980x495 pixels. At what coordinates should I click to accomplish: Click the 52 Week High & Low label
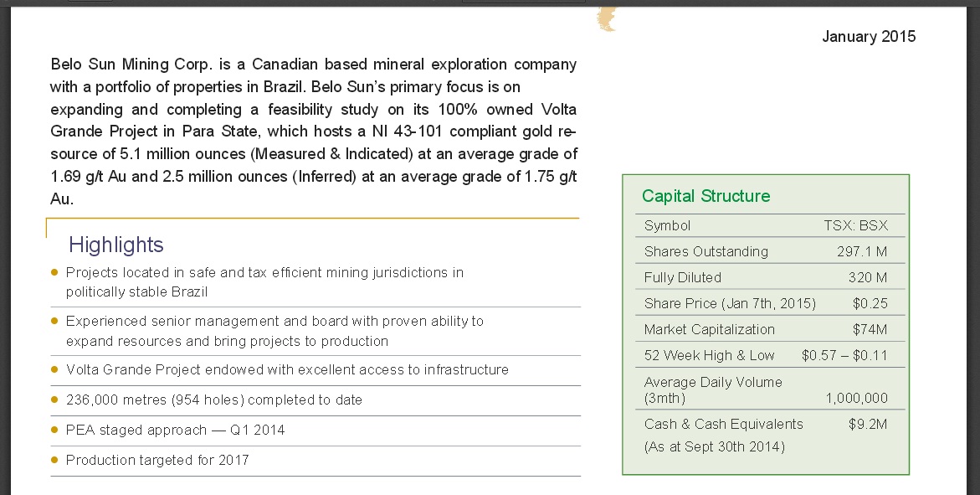[x=710, y=355]
